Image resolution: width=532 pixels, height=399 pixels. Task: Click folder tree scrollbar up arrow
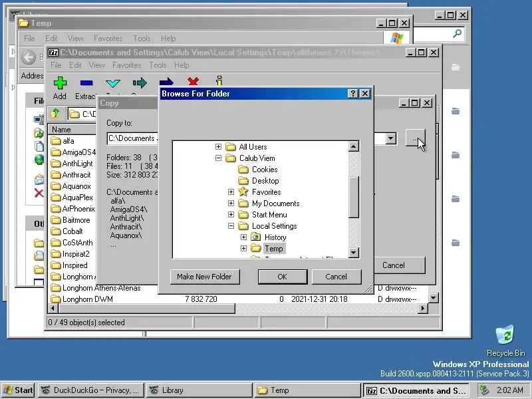click(353, 146)
